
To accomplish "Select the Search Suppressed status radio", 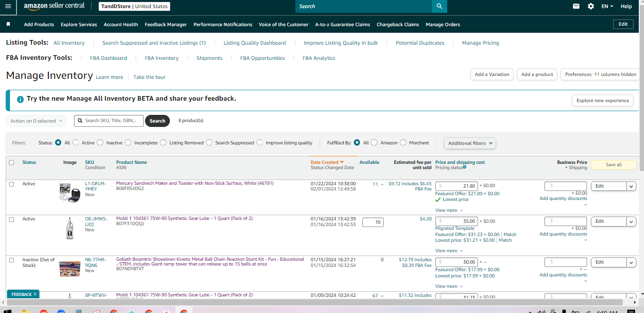I will (209, 142).
